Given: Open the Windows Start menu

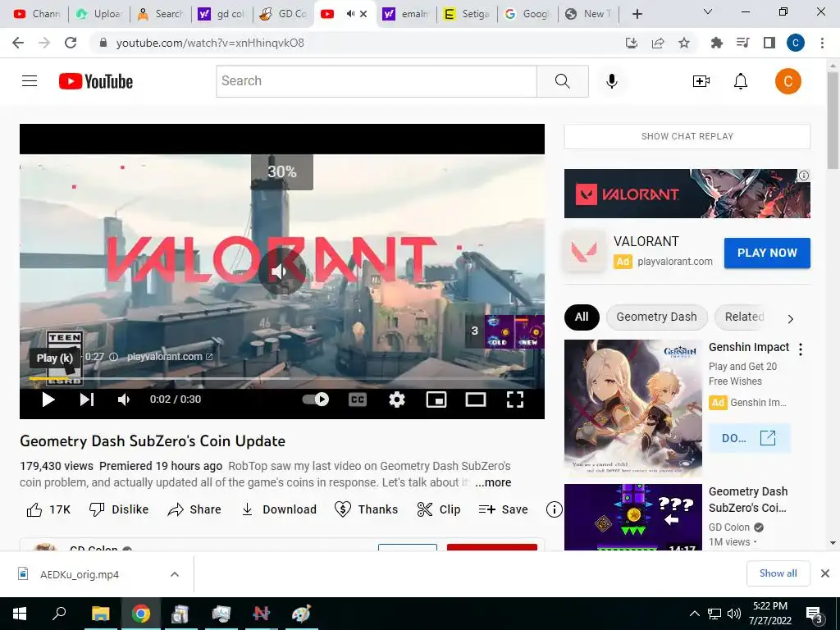Looking at the screenshot, I should tap(20, 614).
